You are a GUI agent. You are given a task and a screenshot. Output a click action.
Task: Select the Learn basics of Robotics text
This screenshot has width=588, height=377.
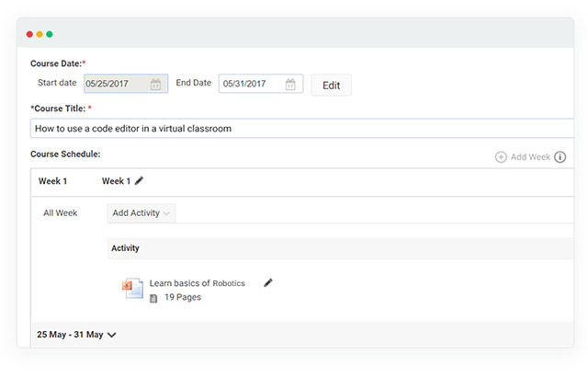pos(197,283)
